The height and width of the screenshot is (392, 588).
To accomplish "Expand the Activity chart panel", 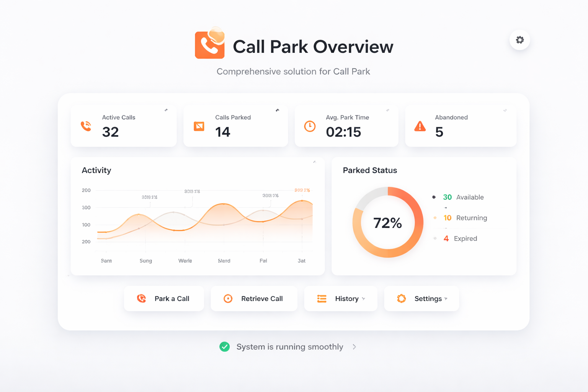I will 314,162.
